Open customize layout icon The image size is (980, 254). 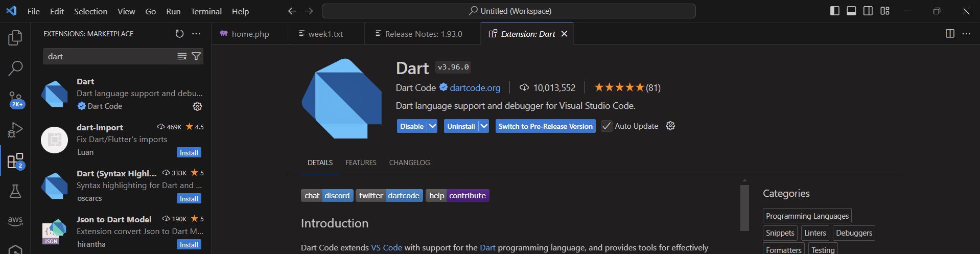(885, 11)
